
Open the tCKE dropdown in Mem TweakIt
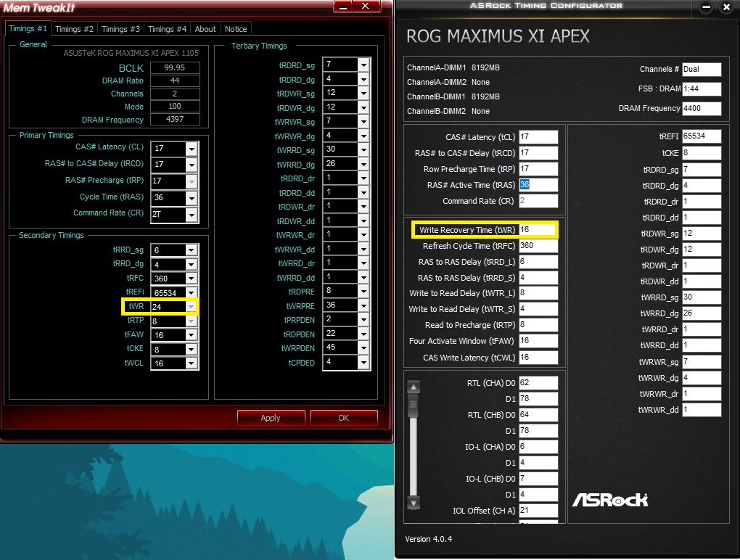[x=191, y=349]
